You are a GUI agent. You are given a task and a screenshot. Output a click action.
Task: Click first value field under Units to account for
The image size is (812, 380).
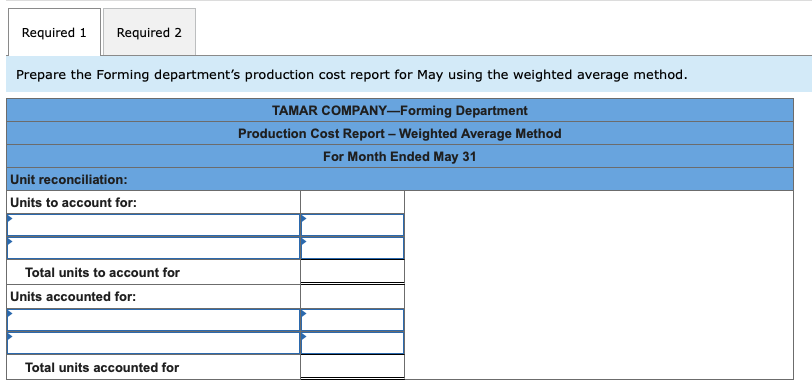[x=353, y=225]
